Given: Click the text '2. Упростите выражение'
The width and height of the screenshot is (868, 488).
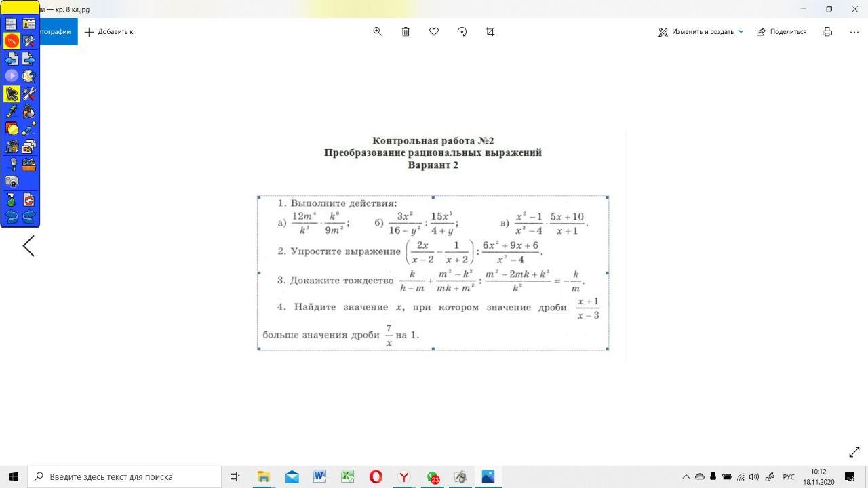Looking at the screenshot, I should click(339, 251).
